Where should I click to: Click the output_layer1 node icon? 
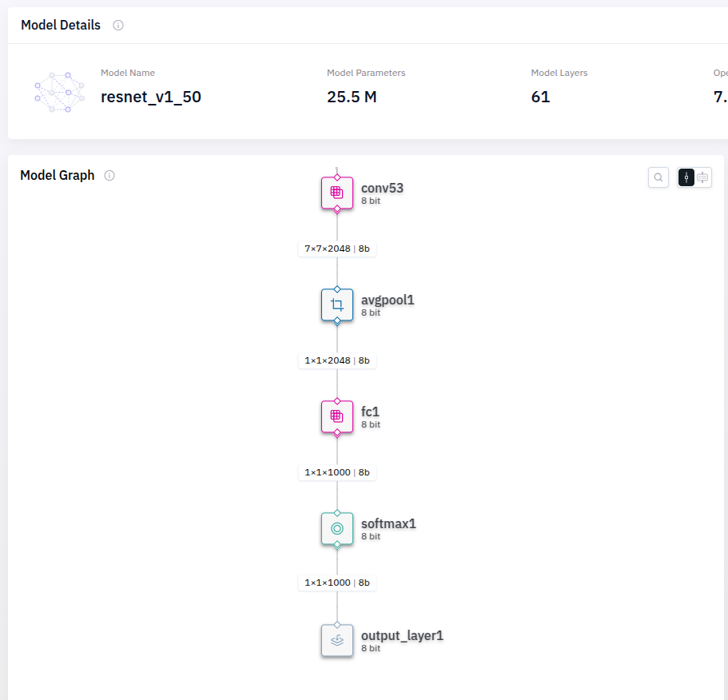tap(337, 640)
